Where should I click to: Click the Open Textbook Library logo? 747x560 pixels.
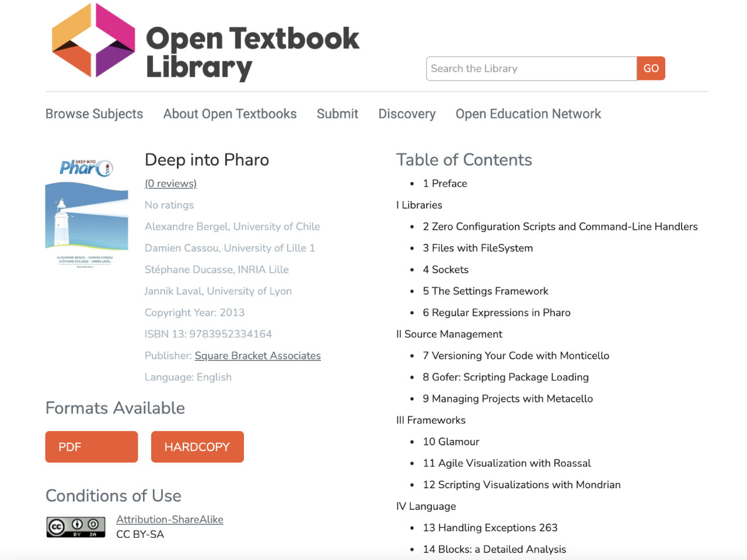[x=205, y=42]
